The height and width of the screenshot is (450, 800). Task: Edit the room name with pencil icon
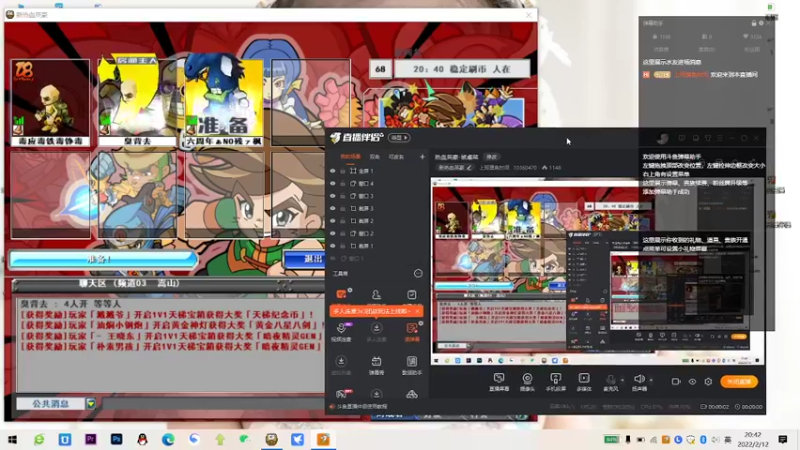tap(469, 167)
